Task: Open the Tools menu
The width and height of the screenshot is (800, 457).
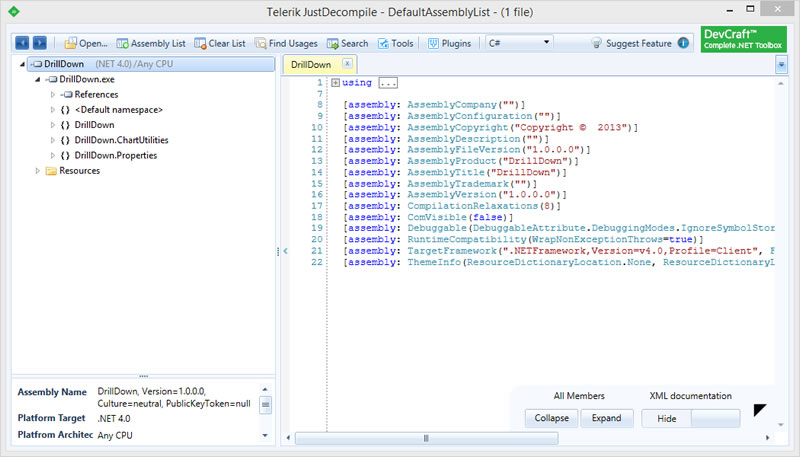Action: (396, 43)
